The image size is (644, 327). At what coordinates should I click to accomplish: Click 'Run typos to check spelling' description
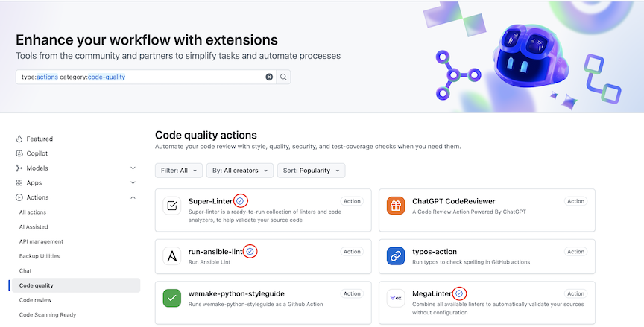[x=471, y=262]
